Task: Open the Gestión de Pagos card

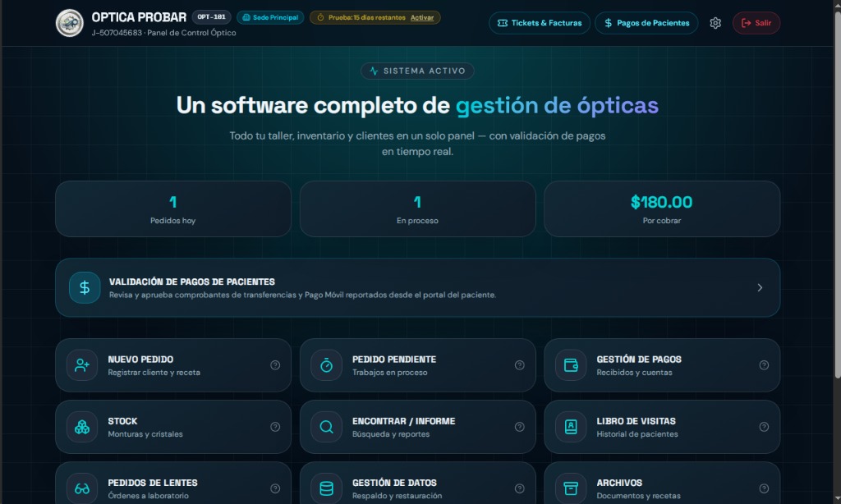Action: pyautogui.click(x=662, y=365)
